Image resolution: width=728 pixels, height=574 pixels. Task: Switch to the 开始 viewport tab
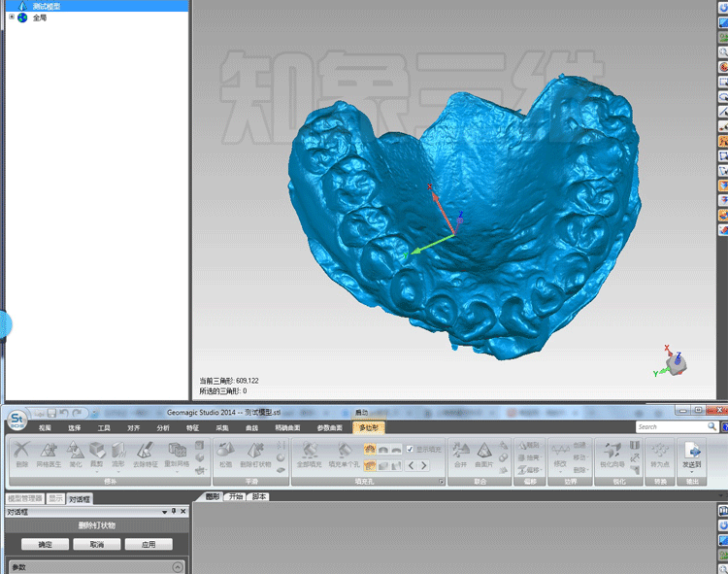point(236,496)
